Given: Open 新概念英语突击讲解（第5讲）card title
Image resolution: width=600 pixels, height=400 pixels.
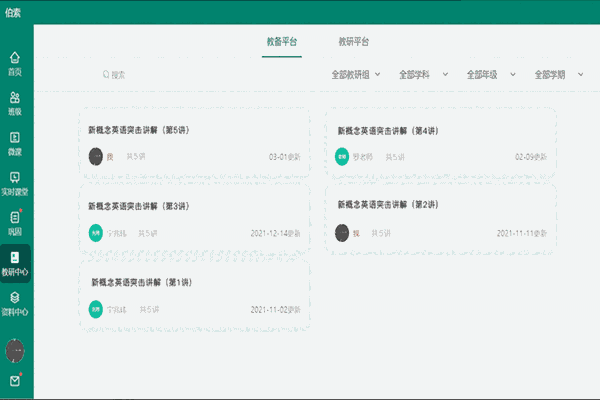Looking at the screenshot, I should (139, 130).
